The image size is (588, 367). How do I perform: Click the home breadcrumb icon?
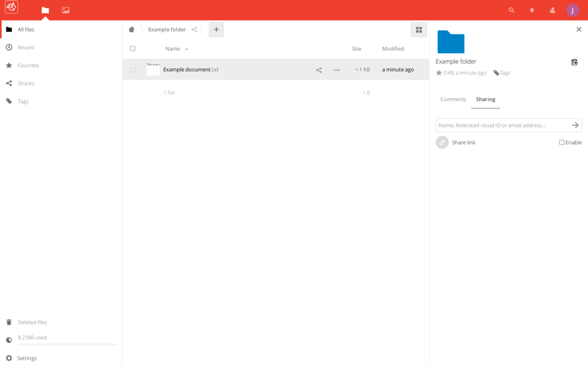(x=131, y=30)
